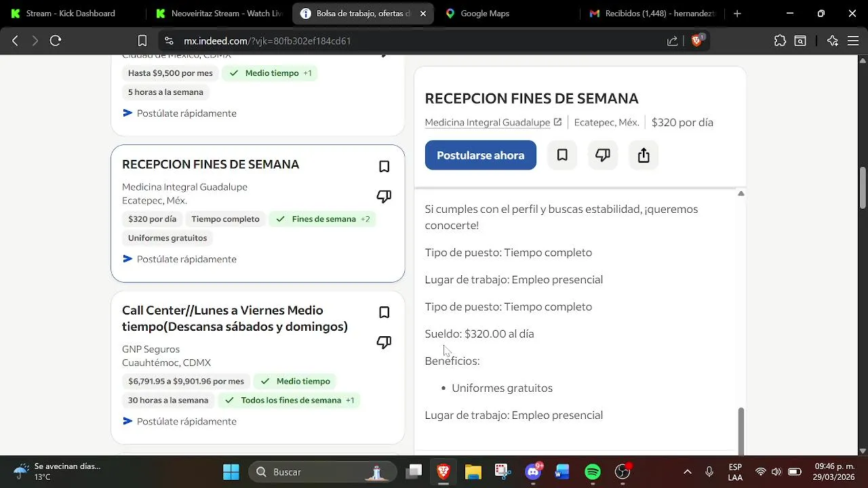The image size is (868, 488).
Task: Open the ESP LAA language switcher
Action: click(735, 472)
